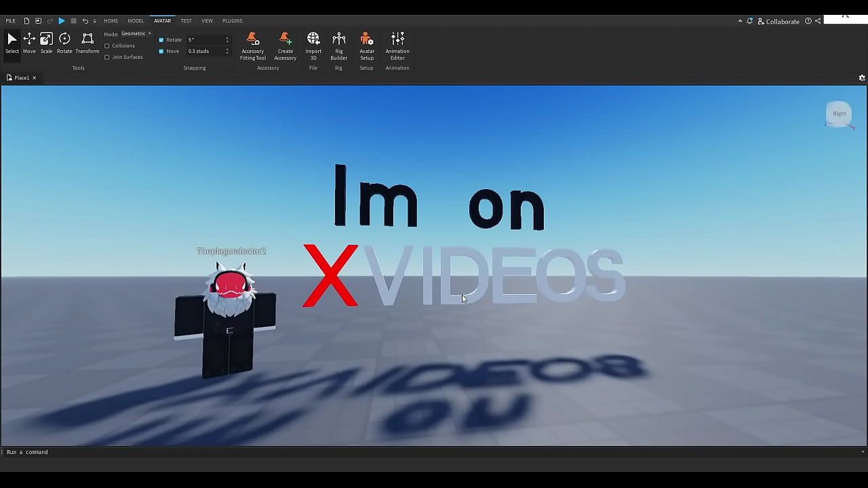Open the quick access customize arrow

94,21
